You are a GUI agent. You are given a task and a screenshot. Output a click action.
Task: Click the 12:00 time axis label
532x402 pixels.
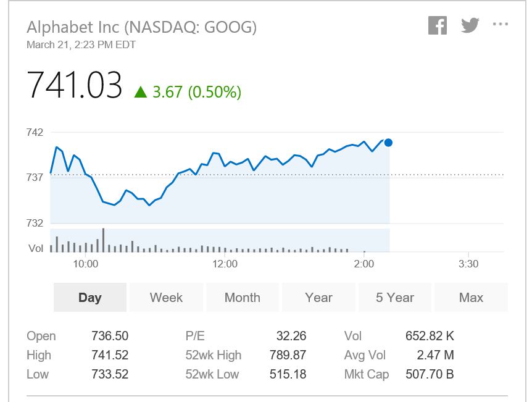(x=225, y=264)
